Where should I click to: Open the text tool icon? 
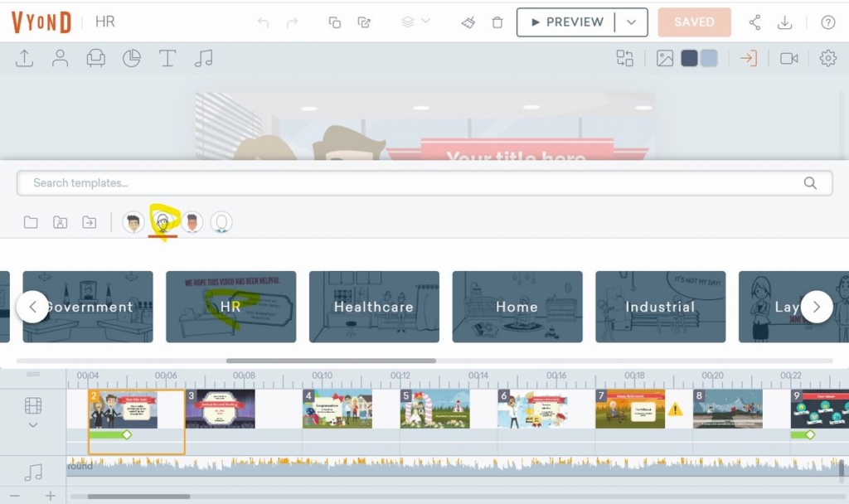pyautogui.click(x=167, y=58)
